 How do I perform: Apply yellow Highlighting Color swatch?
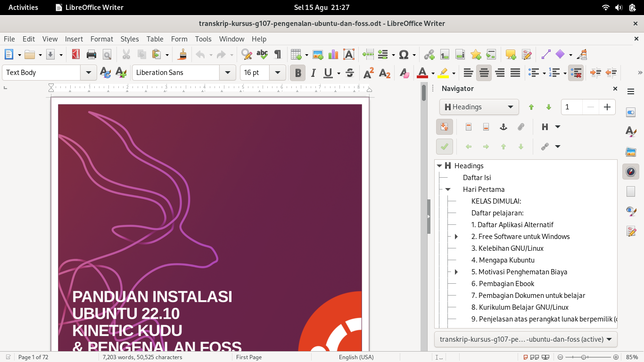pyautogui.click(x=443, y=73)
